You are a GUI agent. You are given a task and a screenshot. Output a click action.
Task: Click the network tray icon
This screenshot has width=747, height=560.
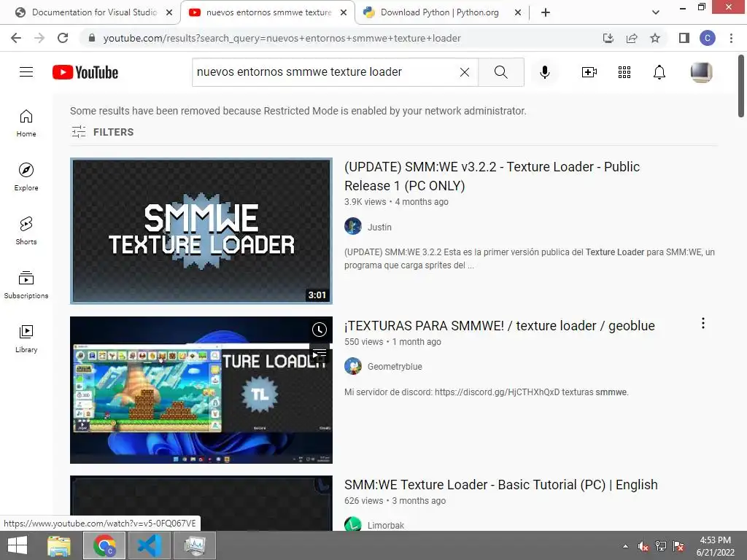pos(661,546)
